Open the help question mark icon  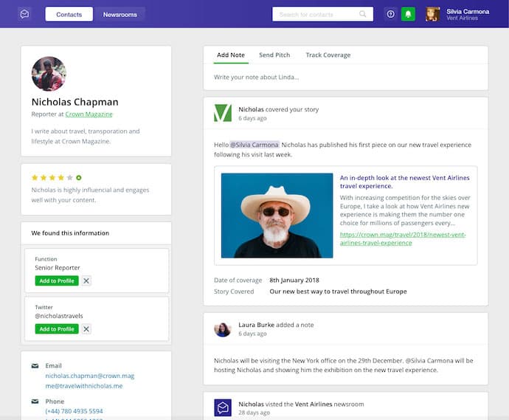[x=391, y=14]
